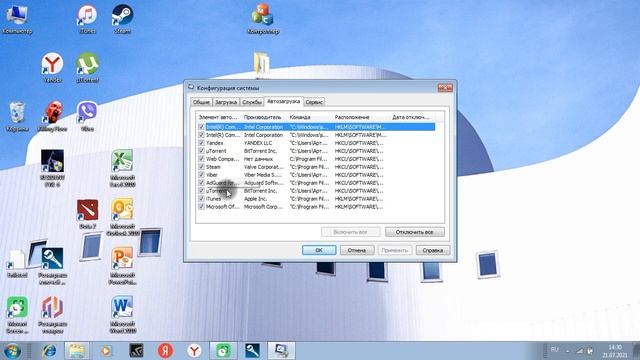Select the colored cubes desktop icon
The image size is (640, 360).
262,19
